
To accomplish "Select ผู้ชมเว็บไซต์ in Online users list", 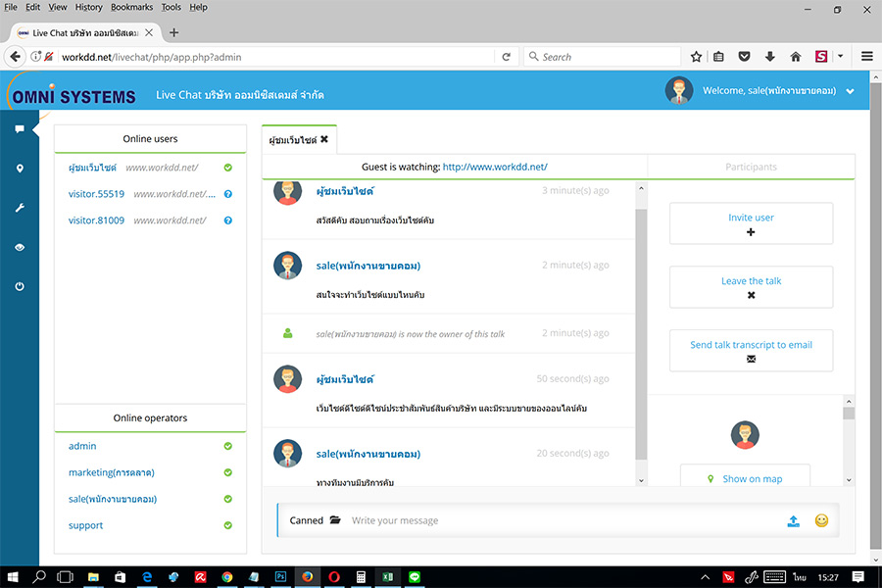I will click(92, 168).
